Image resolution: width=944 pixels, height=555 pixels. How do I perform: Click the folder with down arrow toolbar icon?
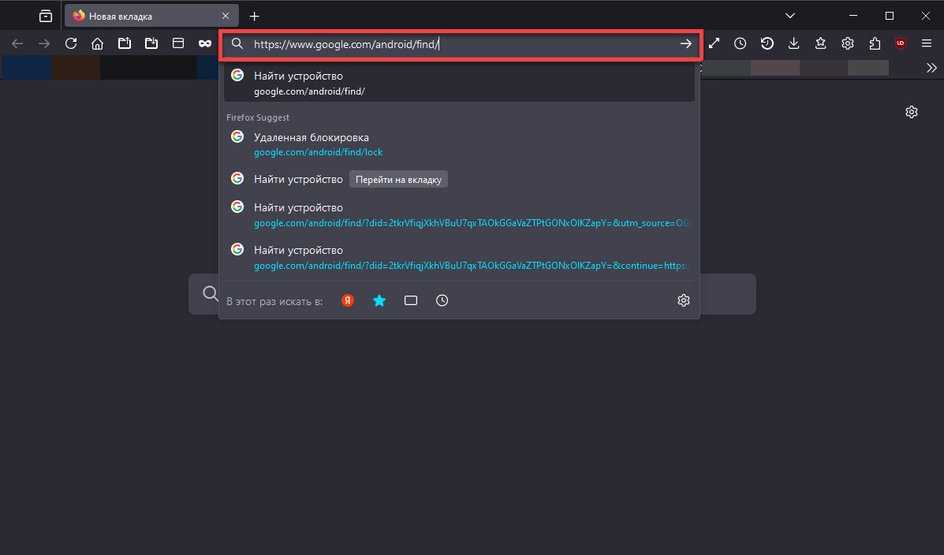point(151,43)
